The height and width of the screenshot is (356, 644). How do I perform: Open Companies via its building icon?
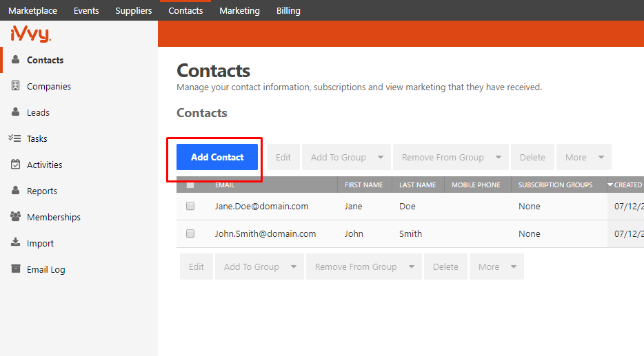[x=16, y=85]
